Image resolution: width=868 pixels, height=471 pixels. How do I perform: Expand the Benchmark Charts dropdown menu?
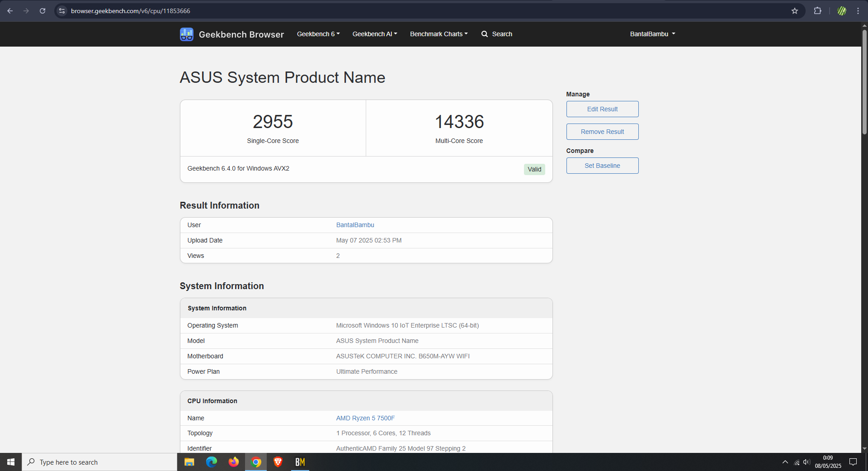pyautogui.click(x=439, y=34)
